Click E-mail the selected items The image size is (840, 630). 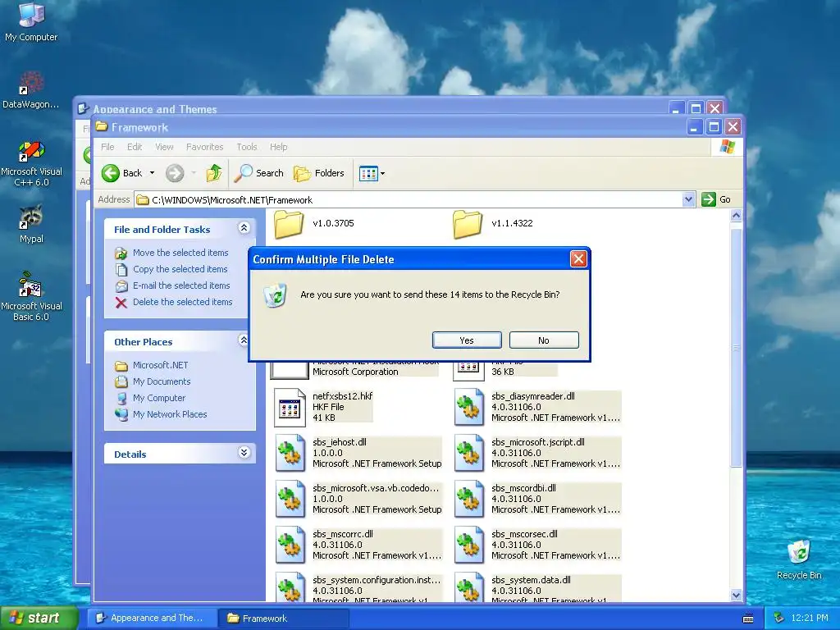tap(181, 285)
